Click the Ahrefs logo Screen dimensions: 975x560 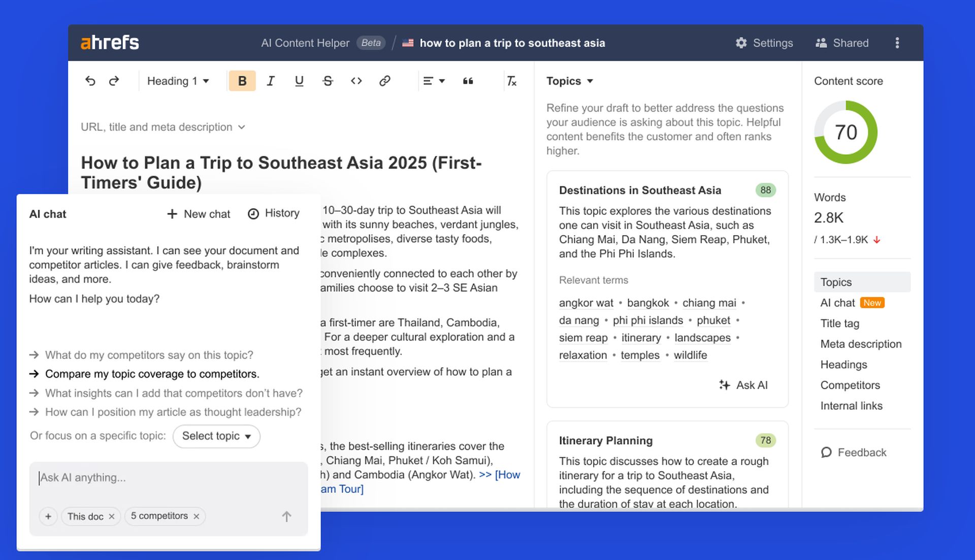tap(110, 43)
